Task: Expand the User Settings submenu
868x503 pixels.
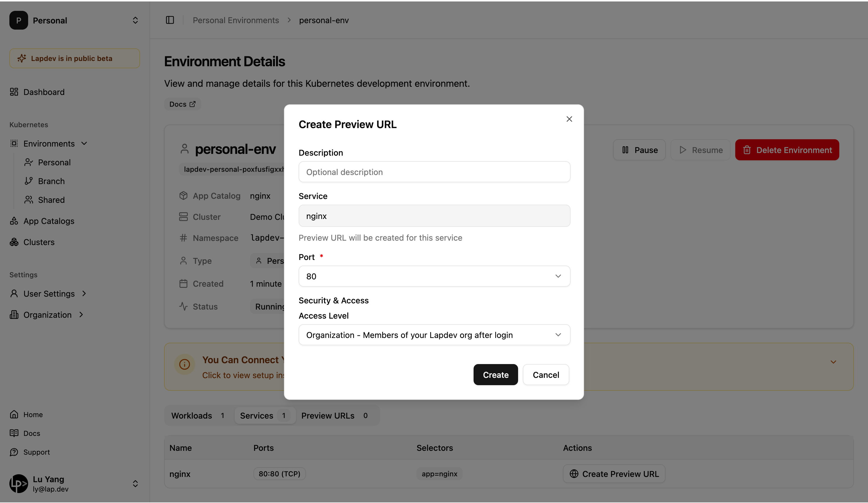Action: point(84,293)
